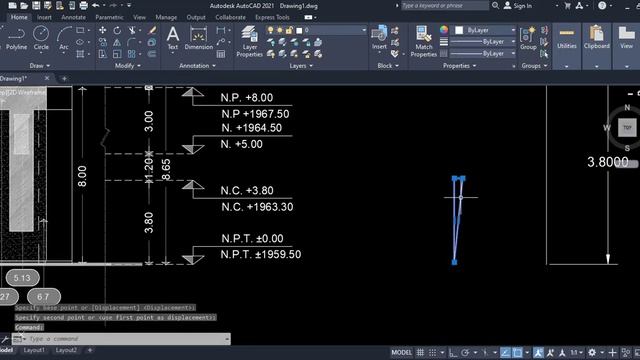Image resolution: width=640 pixels, height=360 pixels.
Task: Open the Insert ribbon tab
Action: point(44,17)
